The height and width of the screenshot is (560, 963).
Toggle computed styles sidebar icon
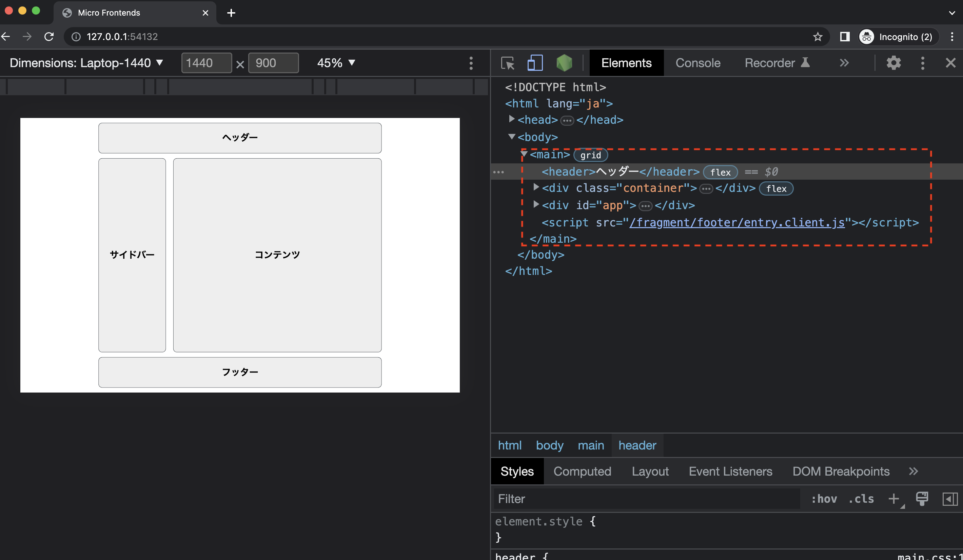click(x=950, y=499)
